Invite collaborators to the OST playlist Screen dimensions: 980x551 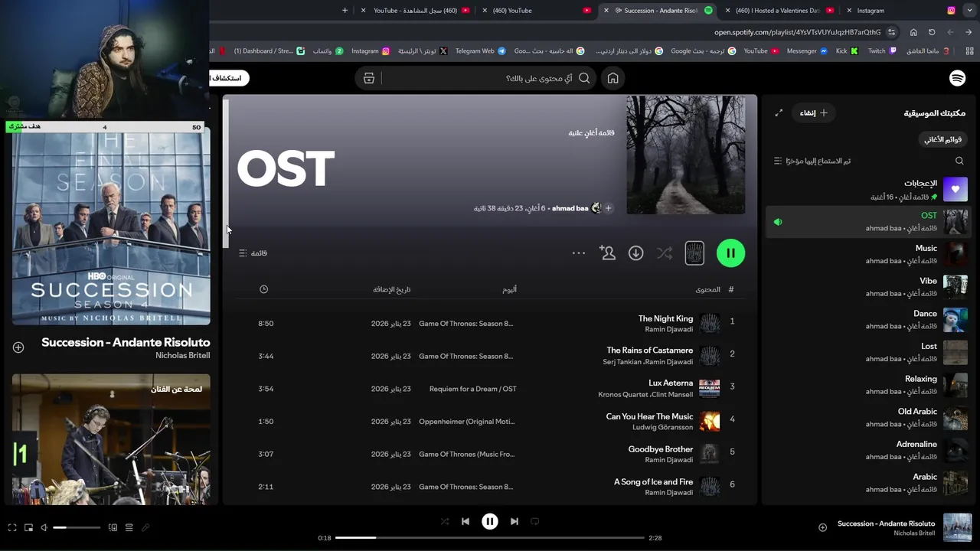(607, 253)
